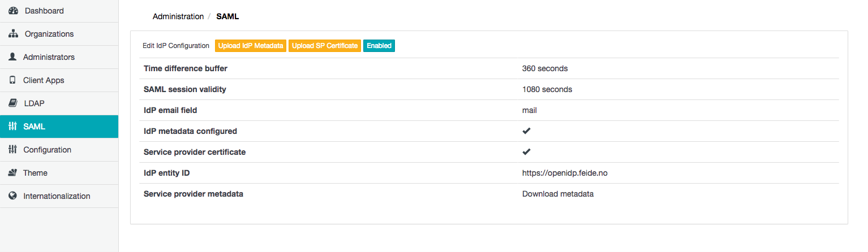Image resolution: width=868 pixels, height=252 pixels.
Task: Toggle the Enabled status button
Action: 379,46
